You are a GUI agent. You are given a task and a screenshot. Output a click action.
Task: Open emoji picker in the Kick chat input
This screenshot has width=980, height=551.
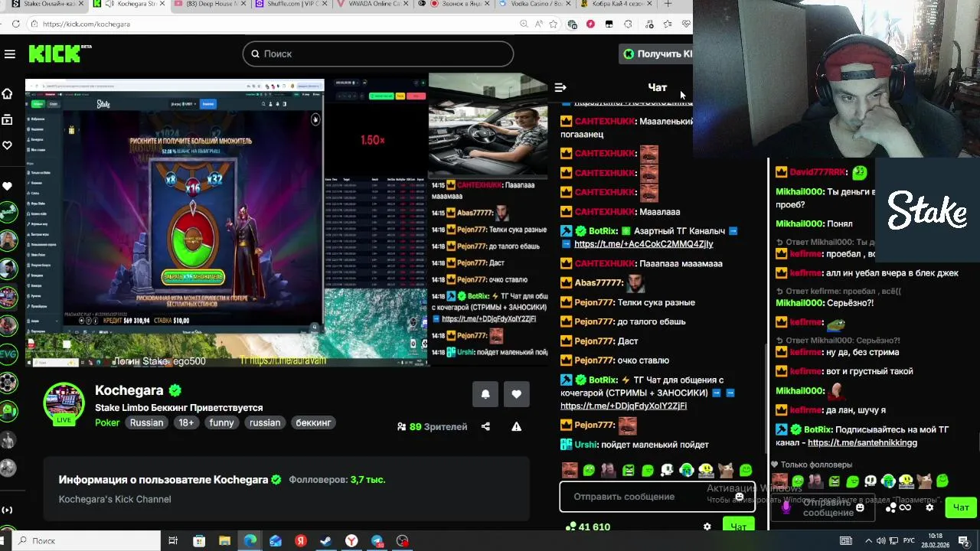(x=739, y=496)
